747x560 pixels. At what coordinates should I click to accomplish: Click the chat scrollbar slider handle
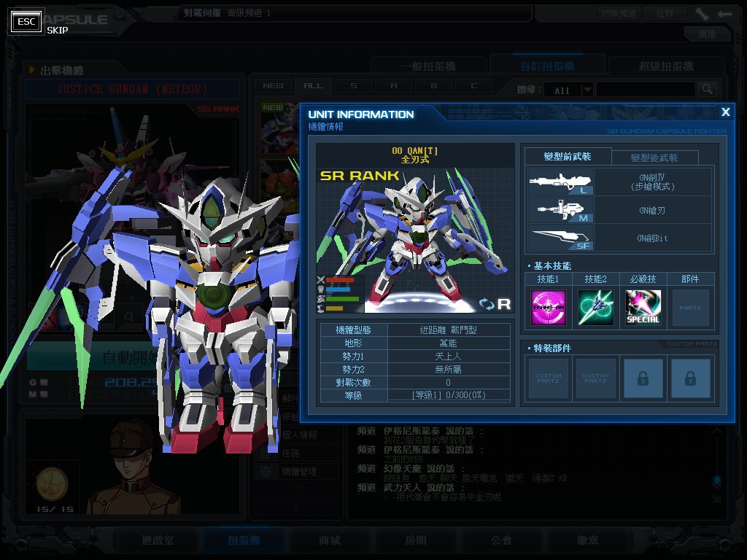(x=717, y=480)
